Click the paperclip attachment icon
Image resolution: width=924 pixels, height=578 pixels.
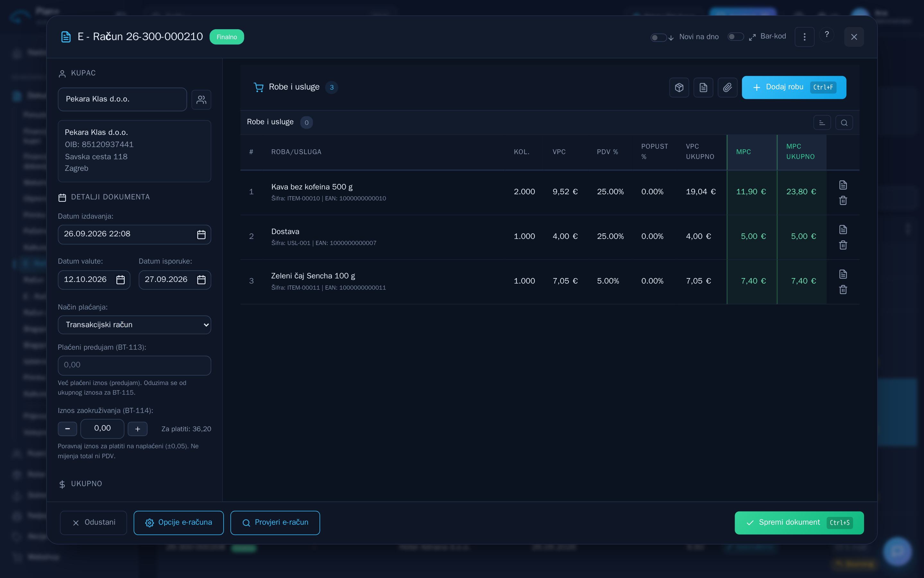pos(727,88)
